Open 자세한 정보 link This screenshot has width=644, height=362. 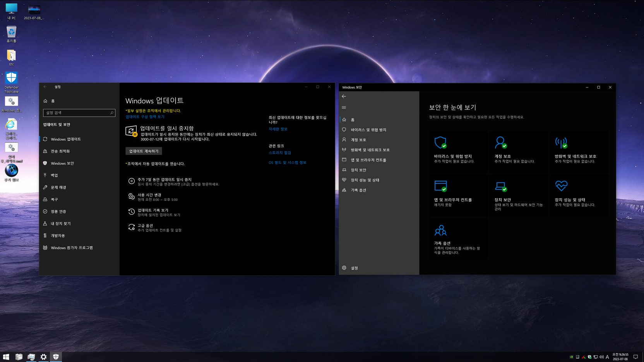click(x=278, y=129)
